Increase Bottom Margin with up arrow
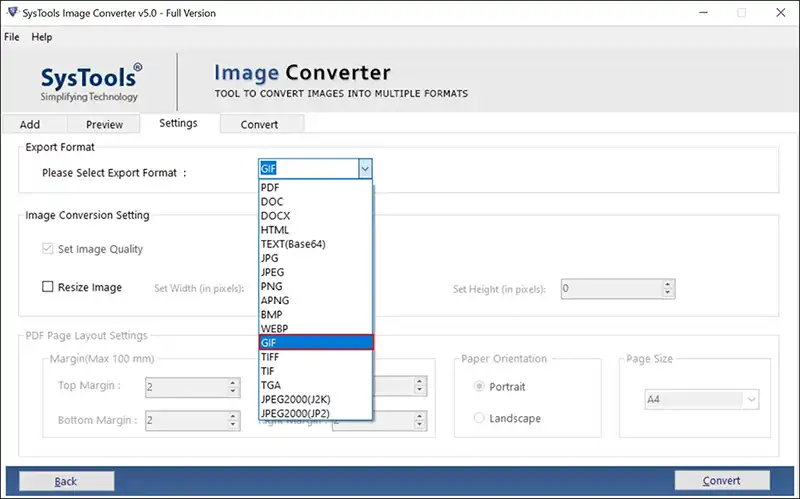Image resolution: width=800 pixels, height=499 pixels. point(233,416)
